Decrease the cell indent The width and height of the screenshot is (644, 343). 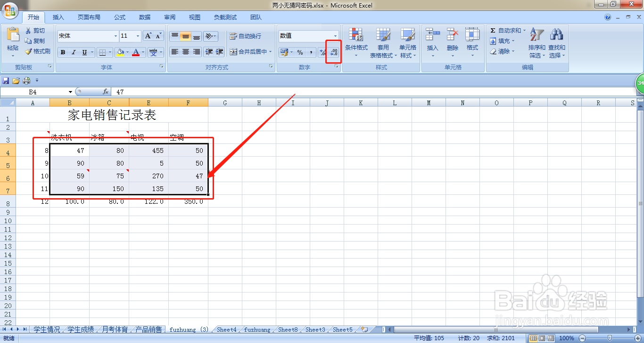click(x=209, y=52)
